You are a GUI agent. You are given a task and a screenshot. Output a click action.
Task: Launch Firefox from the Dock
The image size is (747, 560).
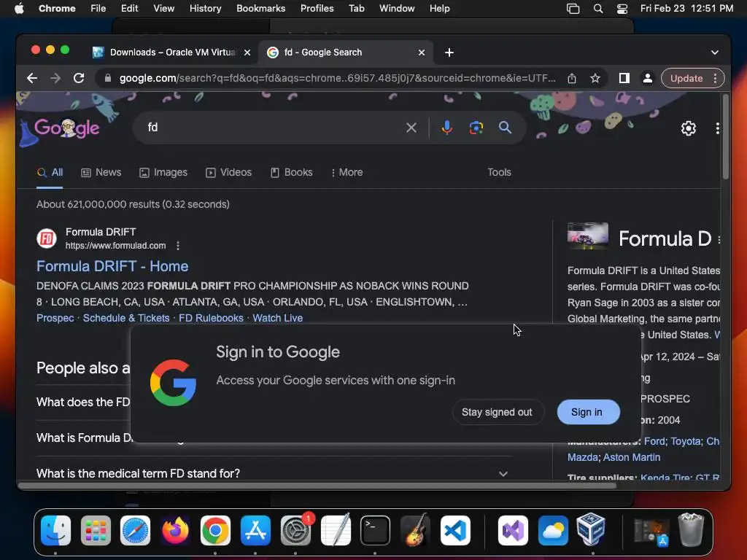coord(175,530)
